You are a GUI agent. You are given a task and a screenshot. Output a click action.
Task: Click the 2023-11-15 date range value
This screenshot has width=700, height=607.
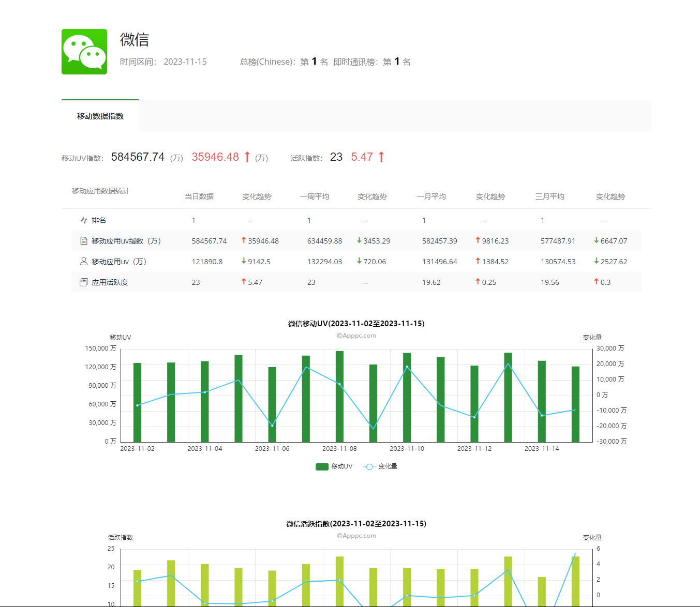(x=185, y=62)
